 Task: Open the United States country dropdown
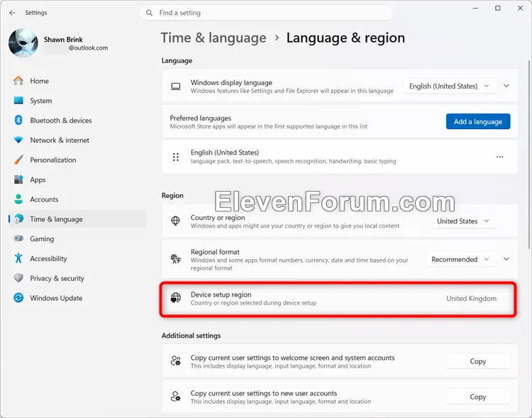463,221
